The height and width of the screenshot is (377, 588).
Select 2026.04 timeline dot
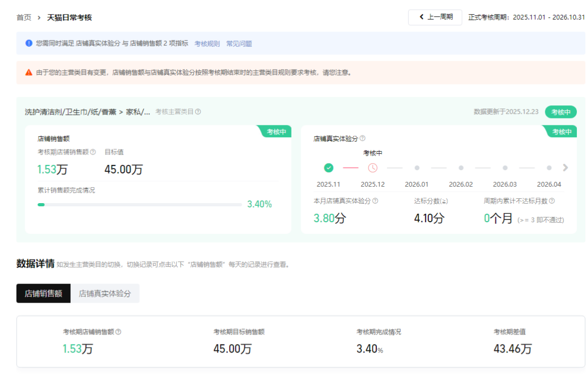click(x=549, y=167)
